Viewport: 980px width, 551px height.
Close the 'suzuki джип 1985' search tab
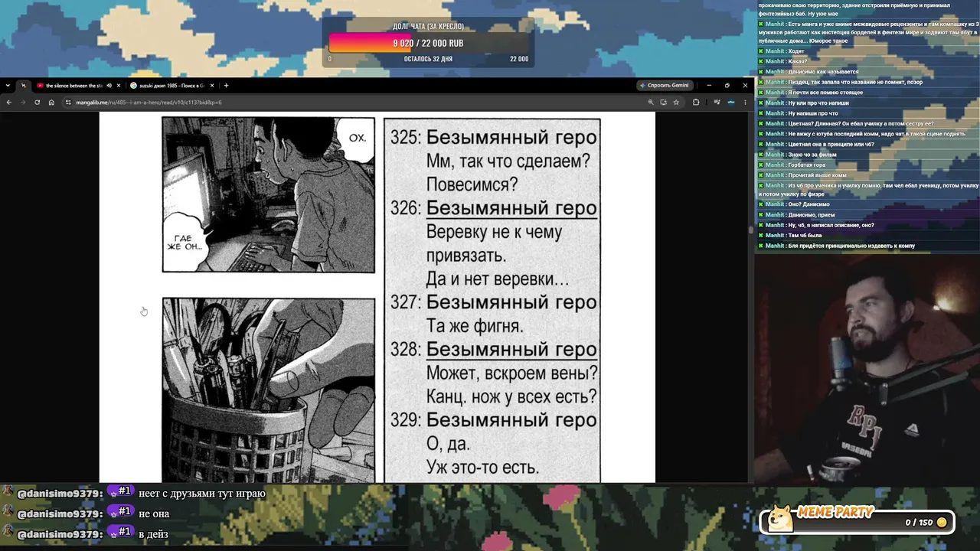[212, 86]
